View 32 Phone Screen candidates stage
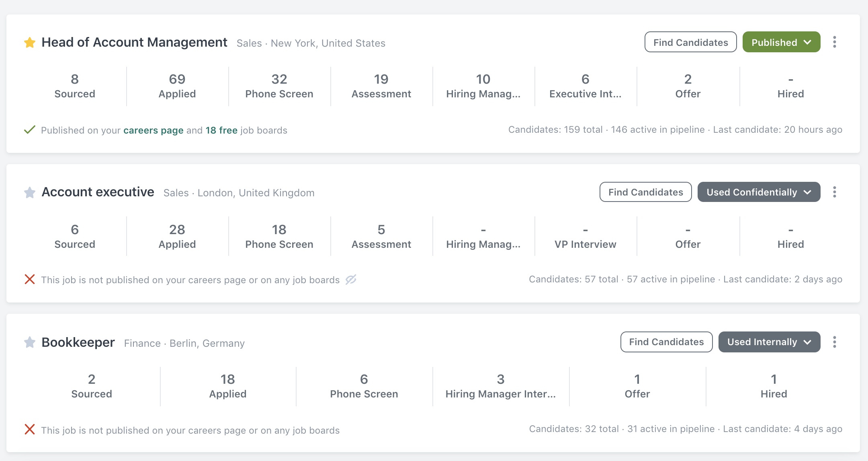Screen dimensions: 868x461 coord(279,86)
